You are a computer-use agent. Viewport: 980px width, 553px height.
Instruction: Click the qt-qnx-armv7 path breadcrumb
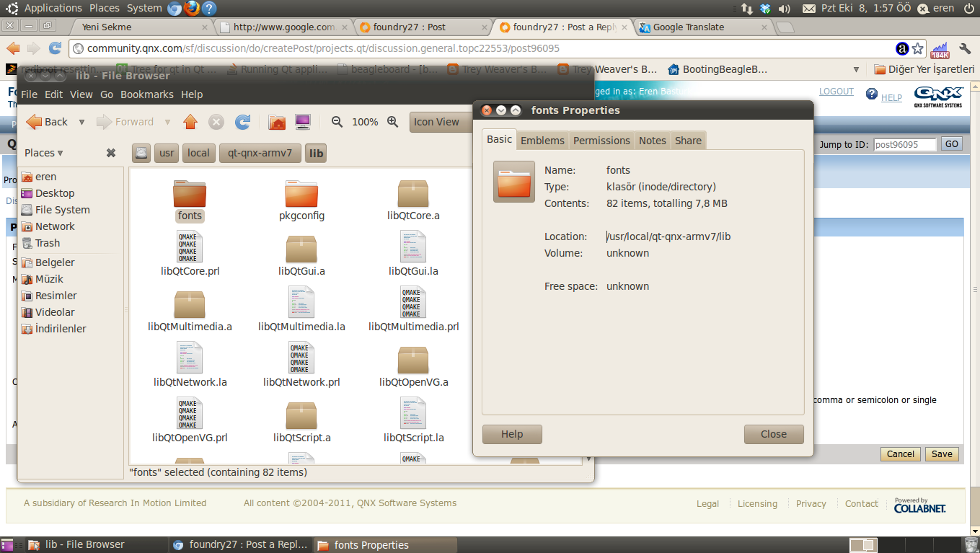[260, 153]
